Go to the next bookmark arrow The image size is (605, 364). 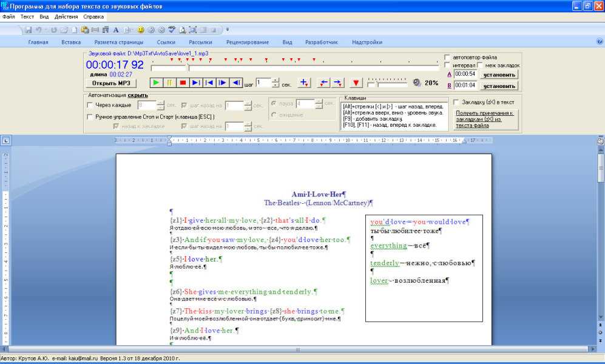pyautogui.click(x=337, y=83)
